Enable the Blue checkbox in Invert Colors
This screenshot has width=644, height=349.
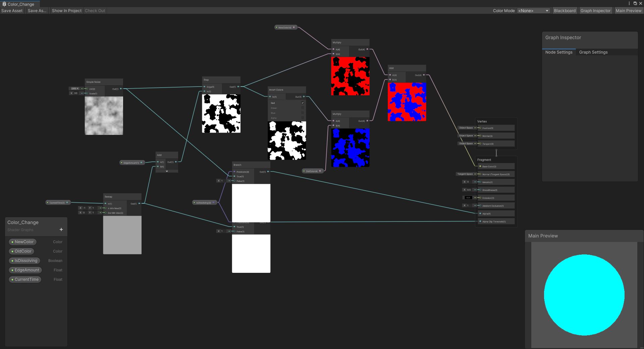(303, 113)
